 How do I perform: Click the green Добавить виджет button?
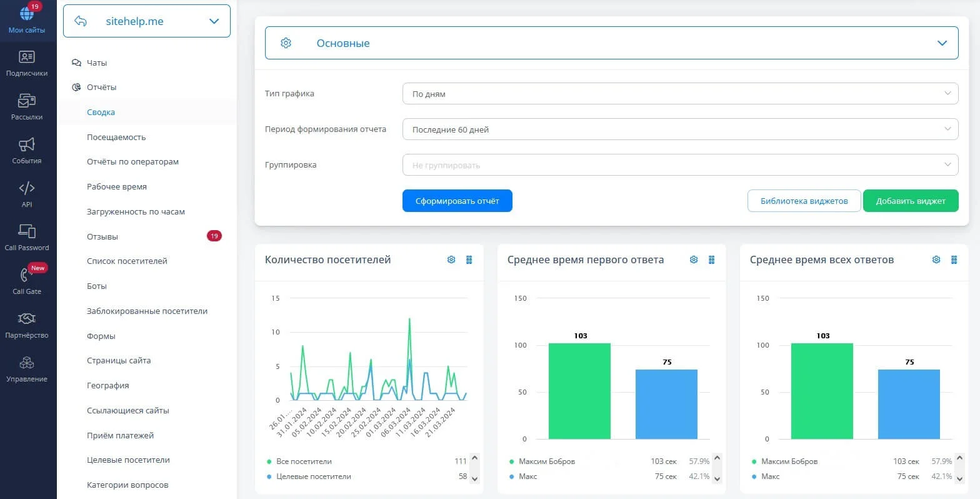tap(910, 201)
